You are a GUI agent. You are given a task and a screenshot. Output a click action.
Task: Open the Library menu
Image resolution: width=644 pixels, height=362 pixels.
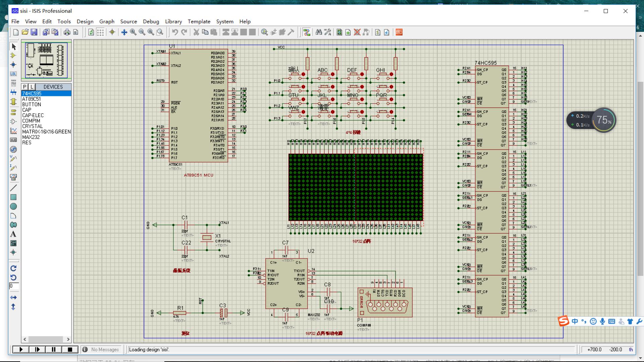coord(173,21)
